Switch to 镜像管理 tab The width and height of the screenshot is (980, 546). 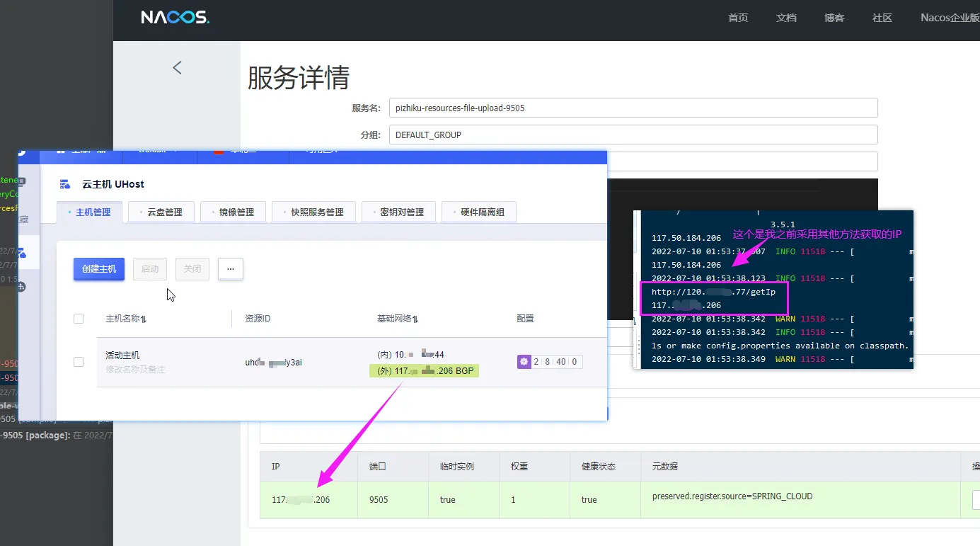coord(233,212)
